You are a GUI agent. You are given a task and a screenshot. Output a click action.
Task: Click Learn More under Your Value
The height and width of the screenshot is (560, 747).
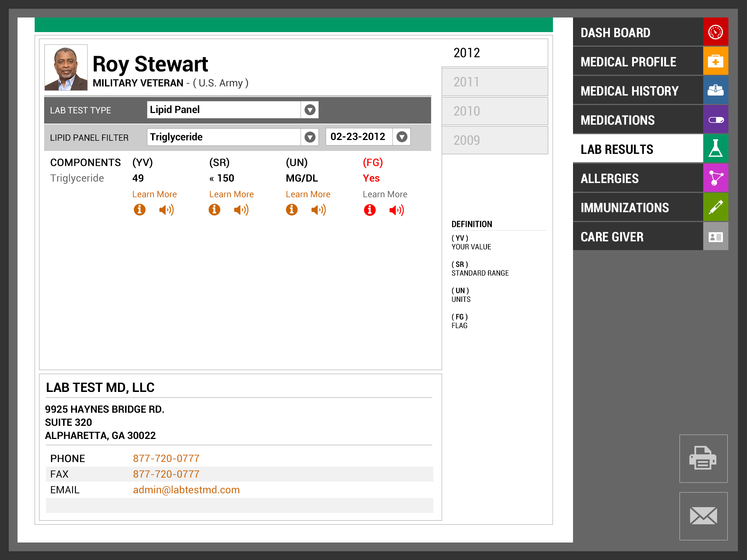pos(154,194)
